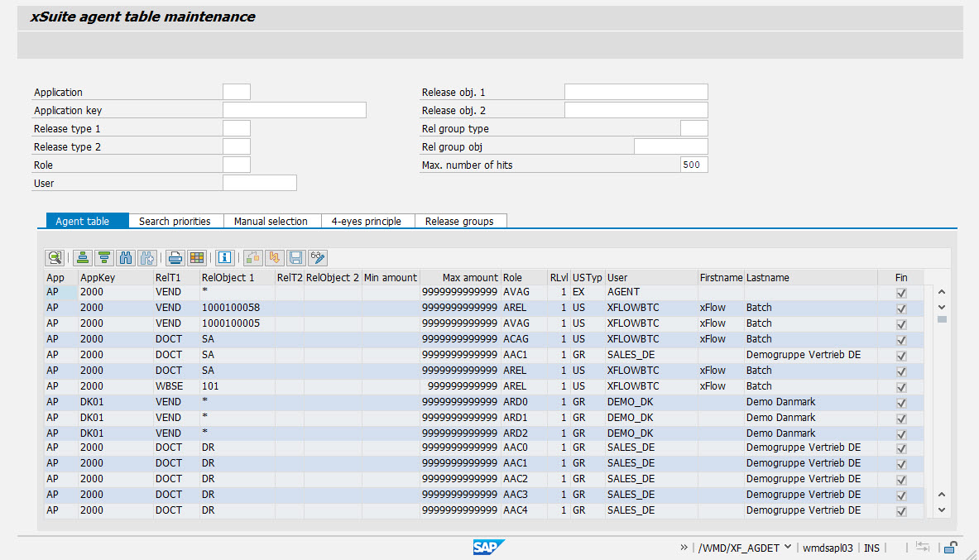Expand the /WMD/XF_AGDET transaction dropdown
Screen dimensions: 979x560
(x=787, y=548)
